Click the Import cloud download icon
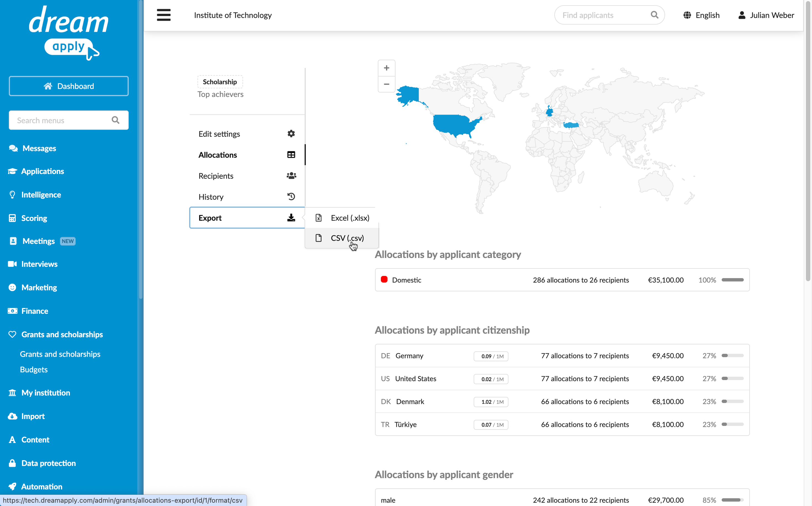This screenshot has height=506, width=812. [12, 416]
